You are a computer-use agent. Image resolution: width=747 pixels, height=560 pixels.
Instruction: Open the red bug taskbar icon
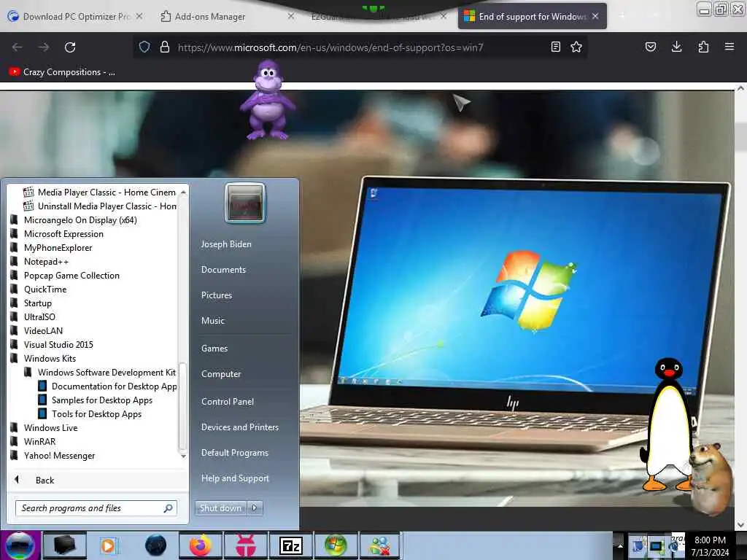click(x=245, y=545)
